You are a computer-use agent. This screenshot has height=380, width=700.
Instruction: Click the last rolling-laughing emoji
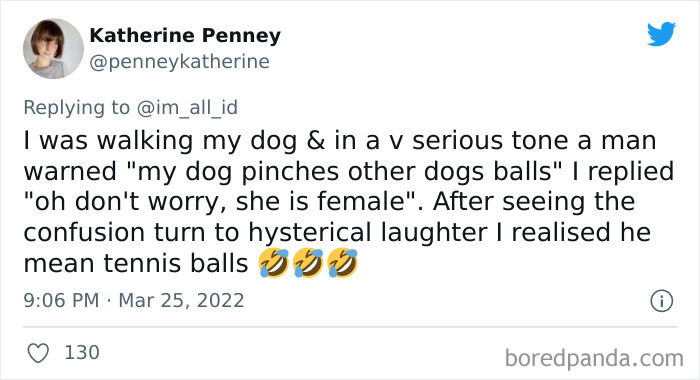pyautogui.click(x=342, y=263)
